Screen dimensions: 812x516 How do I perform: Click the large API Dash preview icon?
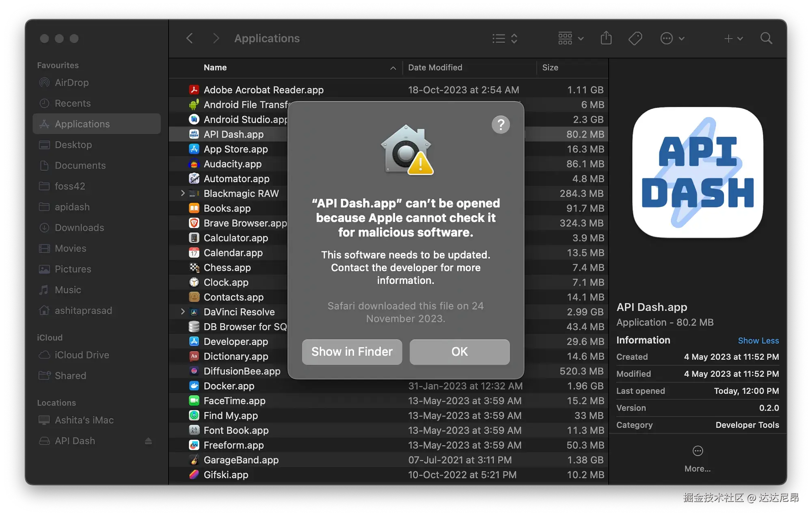698,172
